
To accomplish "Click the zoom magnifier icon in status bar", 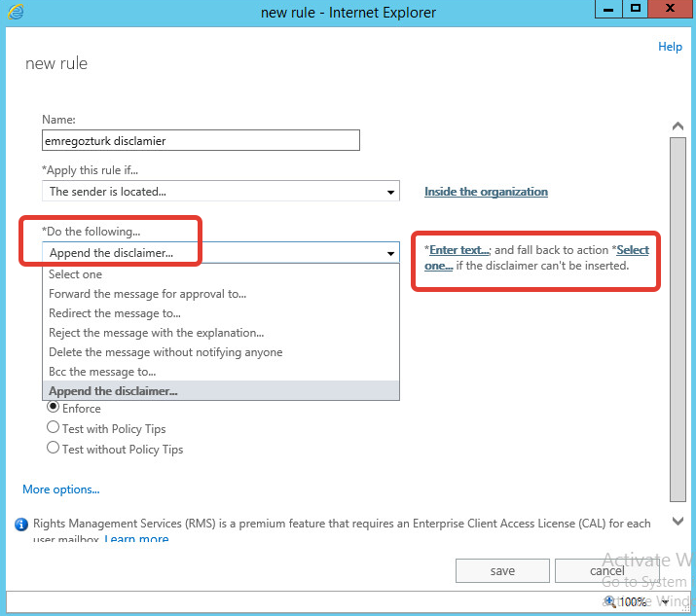I will [610, 601].
